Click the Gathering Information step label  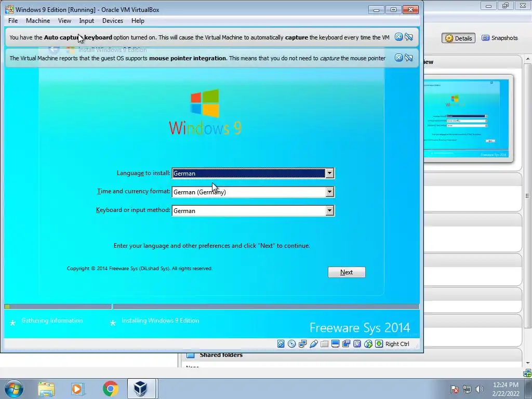52,321
